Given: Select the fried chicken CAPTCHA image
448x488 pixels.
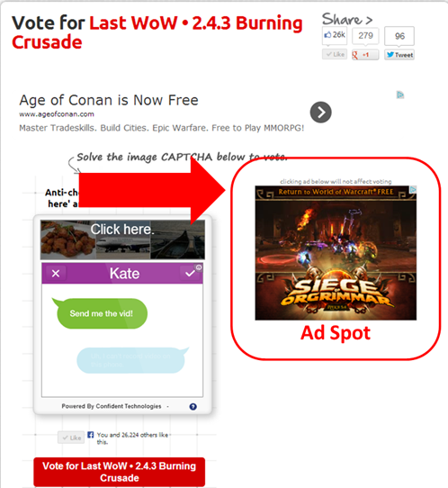Looking at the screenshot, I should click(x=68, y=239).
